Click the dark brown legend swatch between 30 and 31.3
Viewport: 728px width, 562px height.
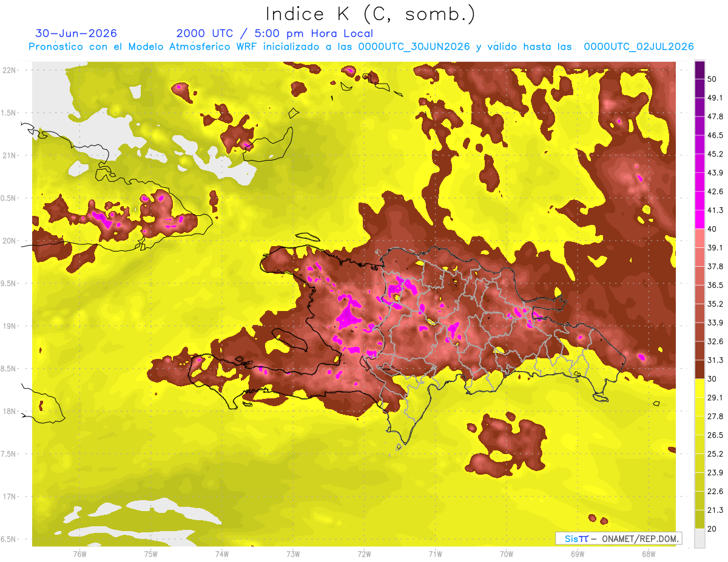coord(699,369)
